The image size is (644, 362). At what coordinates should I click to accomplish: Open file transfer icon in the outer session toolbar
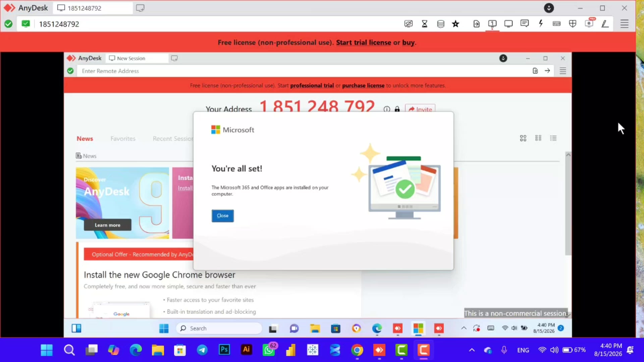click(x=476, y=24)
